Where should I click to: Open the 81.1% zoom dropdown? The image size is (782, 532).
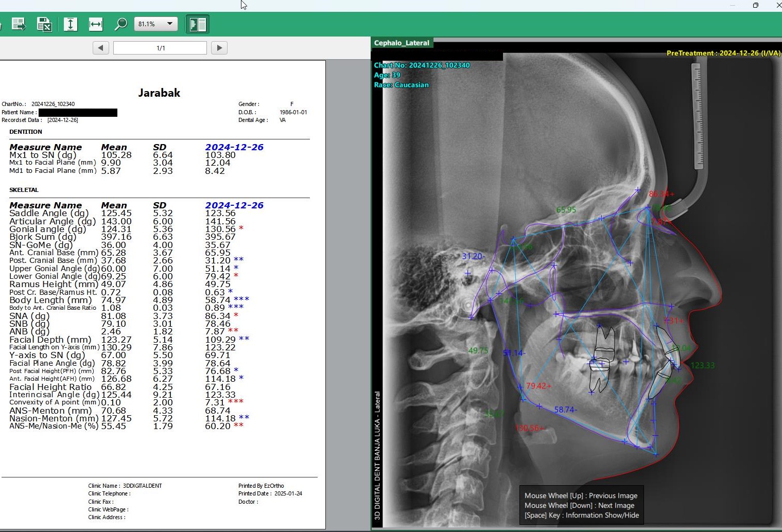pyautogui.click(x=155, y=24)
